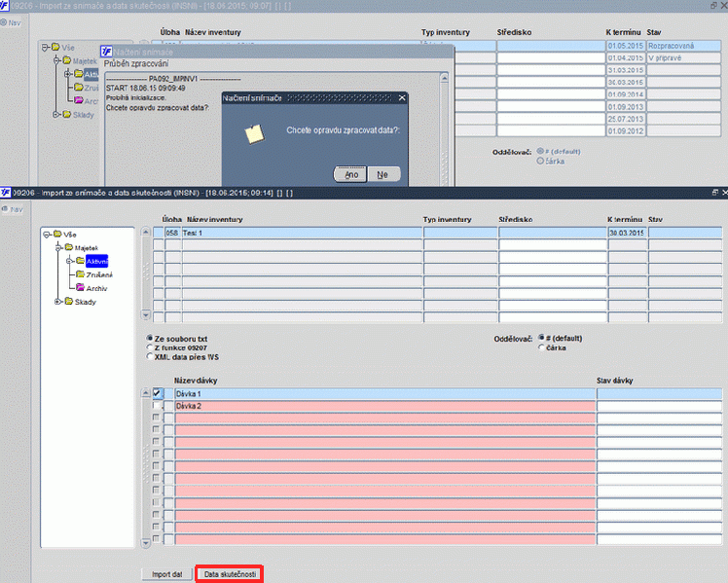Select the Archiv folder icon in lower tree
Image resolution: width=728 pixels, height=583 pixels.
(80, 288)
